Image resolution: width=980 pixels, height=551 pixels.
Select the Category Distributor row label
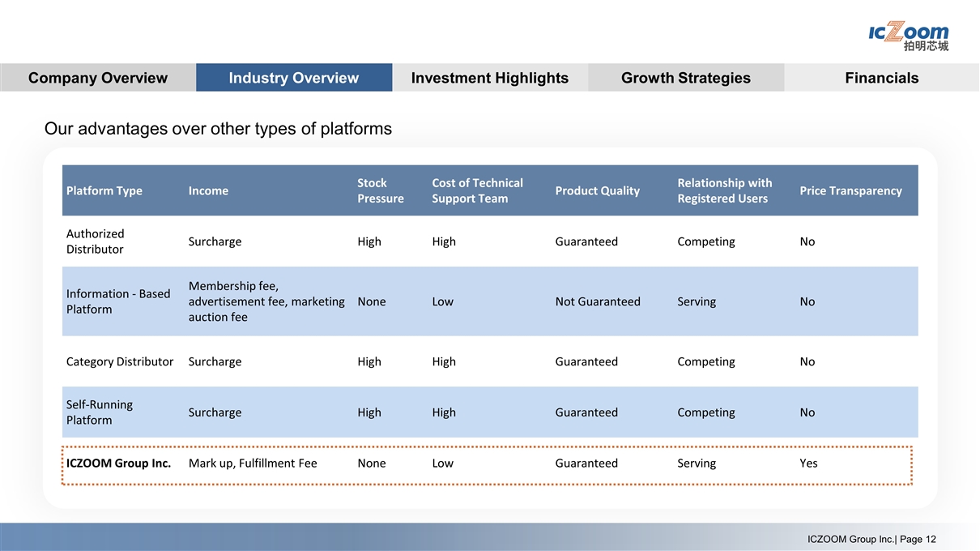[x=119, y=361]
